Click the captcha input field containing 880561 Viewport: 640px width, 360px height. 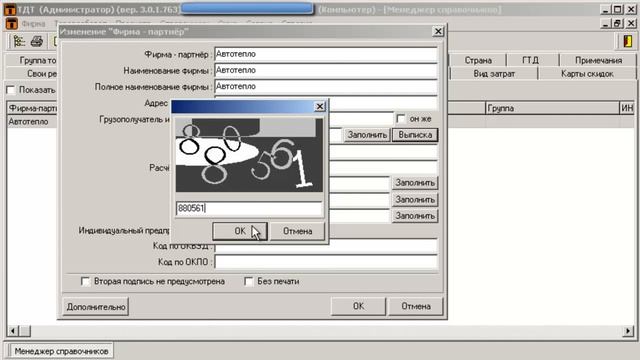(249, 208)
